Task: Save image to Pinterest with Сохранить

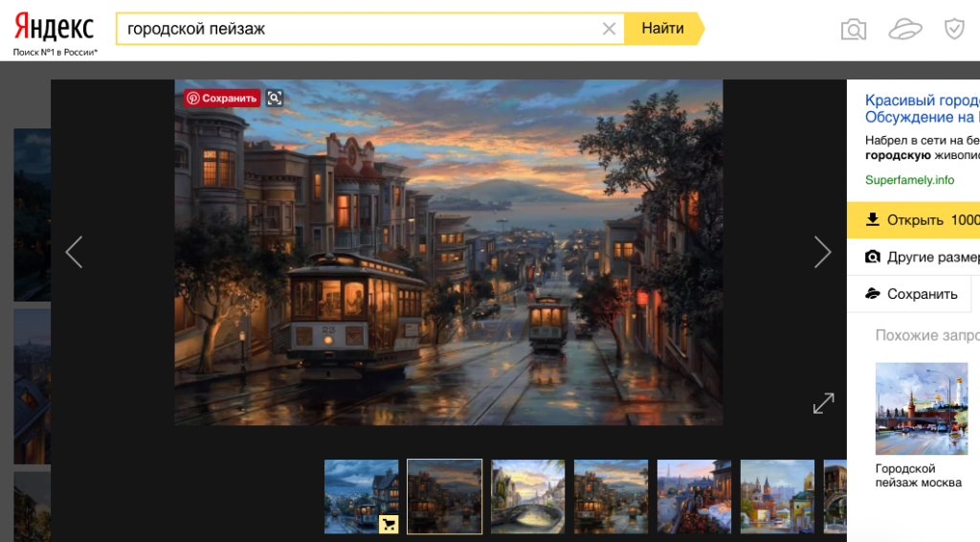Action: [x=222, y=98]
